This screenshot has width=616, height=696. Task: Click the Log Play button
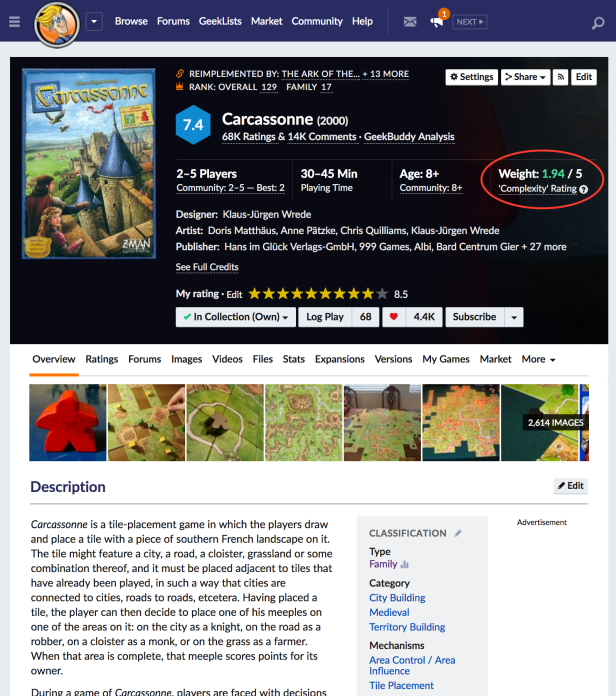[x=325, y=317]
